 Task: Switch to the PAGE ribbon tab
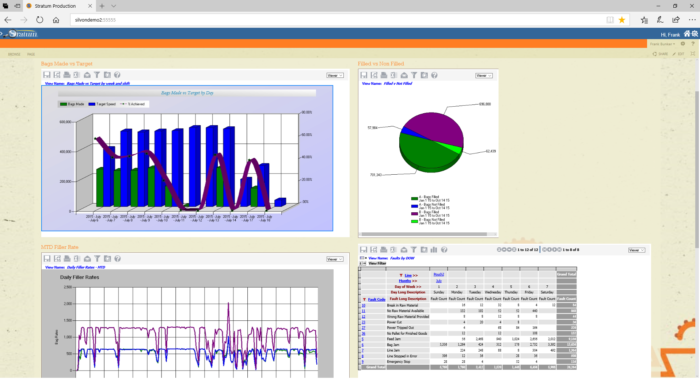pos(31,54)
